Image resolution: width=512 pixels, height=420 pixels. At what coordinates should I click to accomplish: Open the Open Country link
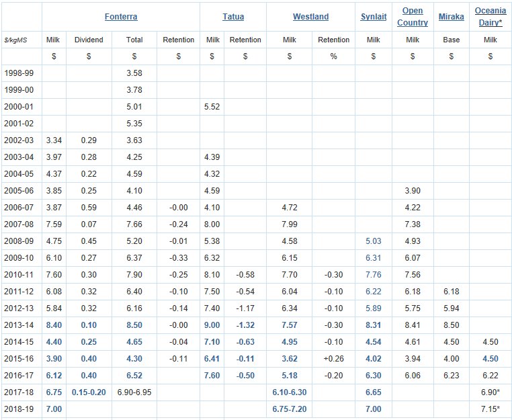[413, 17]
